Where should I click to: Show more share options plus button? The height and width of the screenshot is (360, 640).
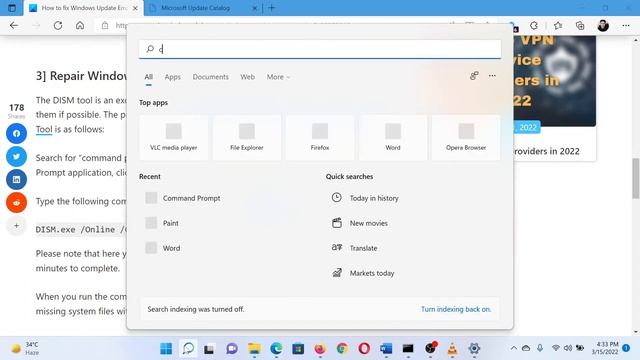point(16,225)
